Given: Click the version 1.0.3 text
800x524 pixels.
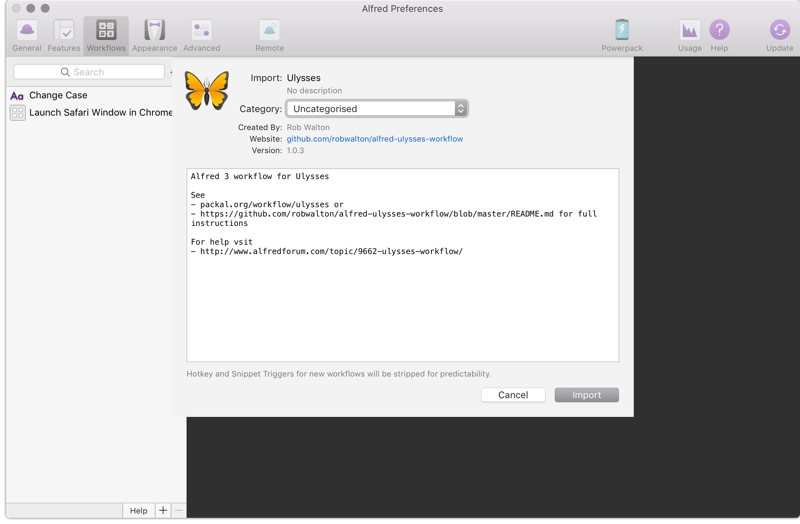Looking at the screenshot, I should pyautogui.click(x=295, y=151).
